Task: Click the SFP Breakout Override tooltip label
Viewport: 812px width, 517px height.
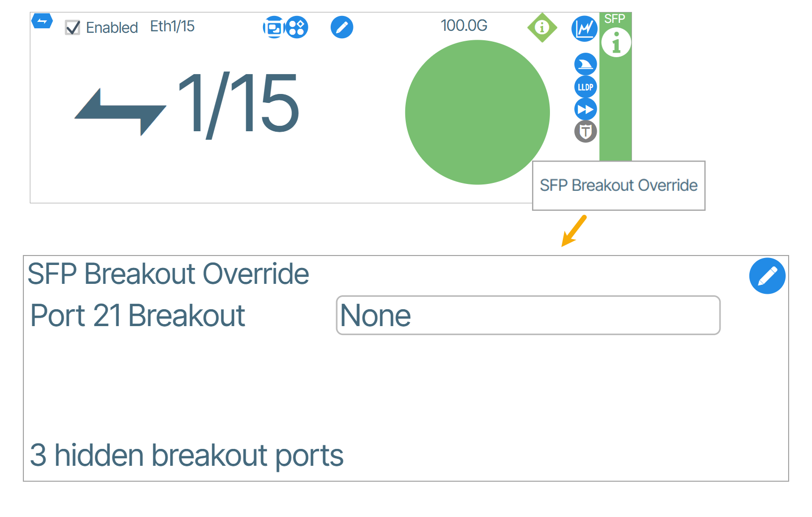Action: (x=618, y=185)
